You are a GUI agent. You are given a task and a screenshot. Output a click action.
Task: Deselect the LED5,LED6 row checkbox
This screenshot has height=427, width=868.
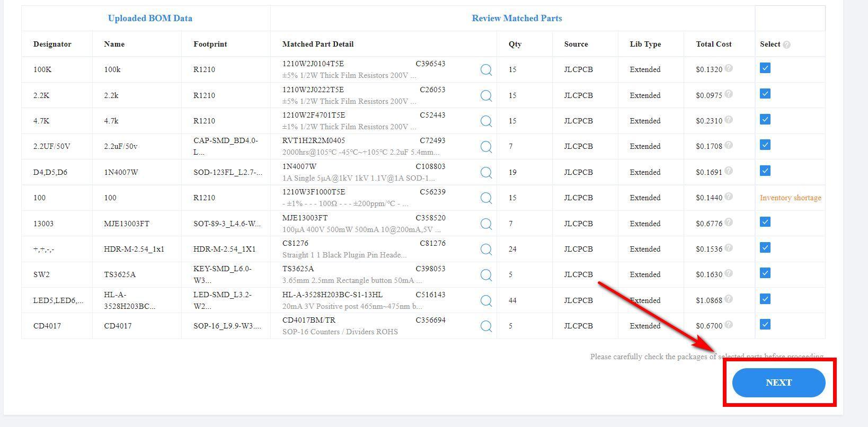[x=765, y=299]
